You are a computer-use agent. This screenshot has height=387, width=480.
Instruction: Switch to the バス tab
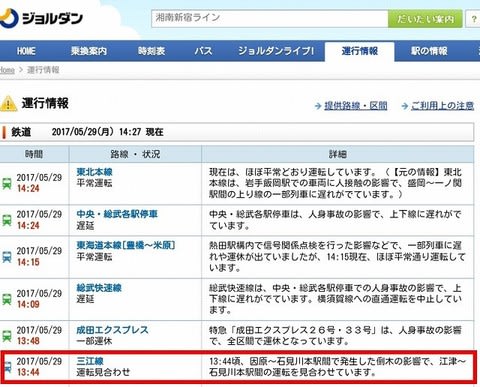pyautogui.click(x=203, y=51)
